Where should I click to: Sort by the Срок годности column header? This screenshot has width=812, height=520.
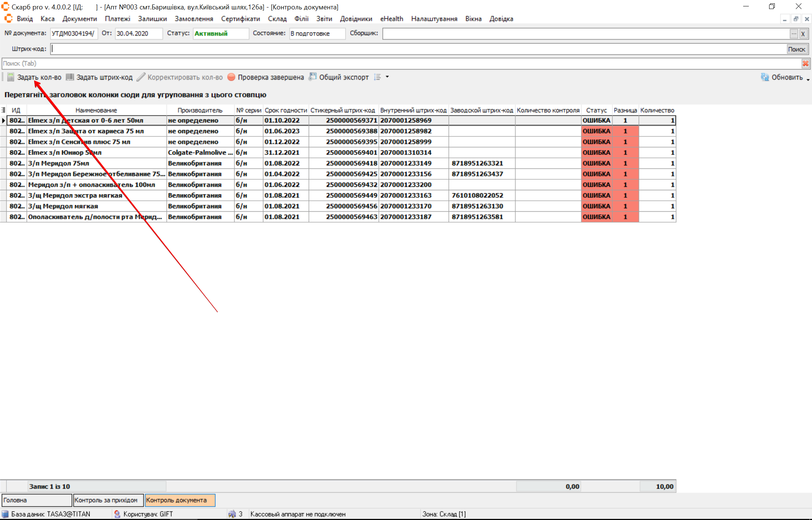point(285,110)
